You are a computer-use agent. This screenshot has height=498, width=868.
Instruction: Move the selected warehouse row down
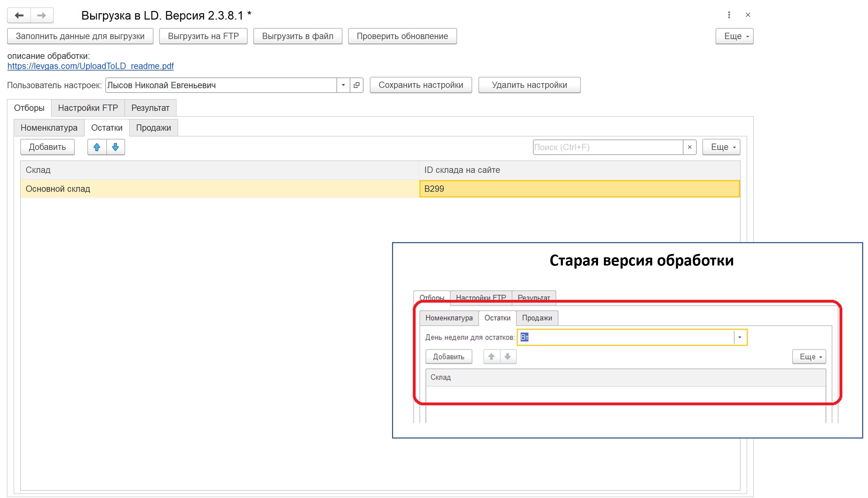[x=115, y=147]
